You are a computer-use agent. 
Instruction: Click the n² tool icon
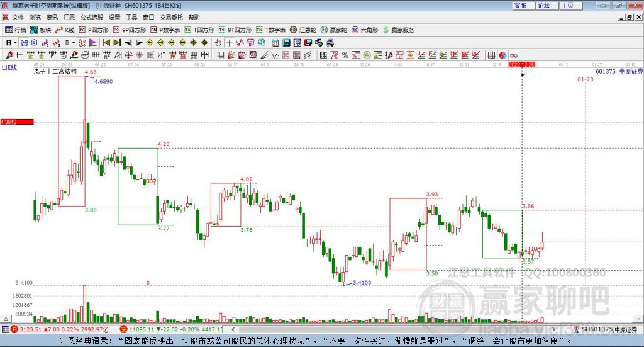[x=107, y=55]
